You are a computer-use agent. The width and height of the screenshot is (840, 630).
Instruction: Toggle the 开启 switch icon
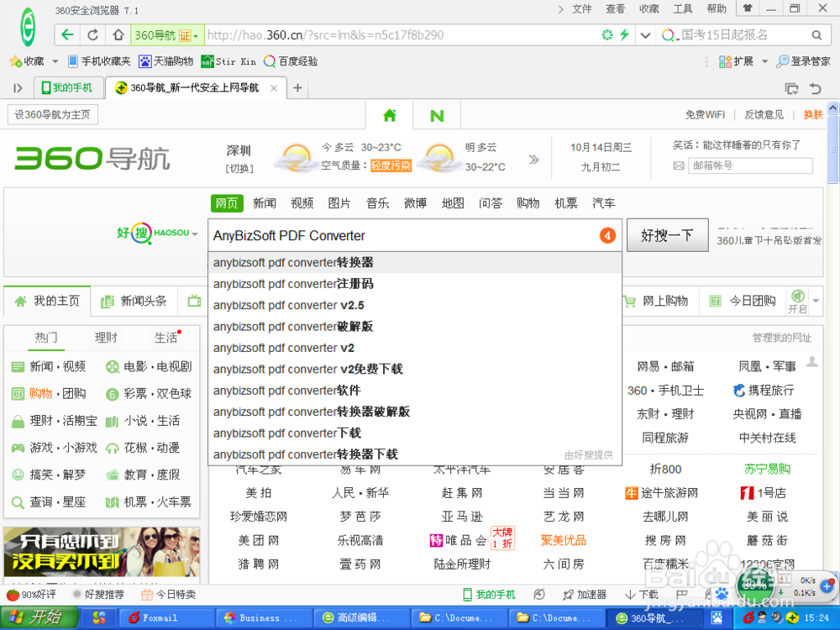798,301
